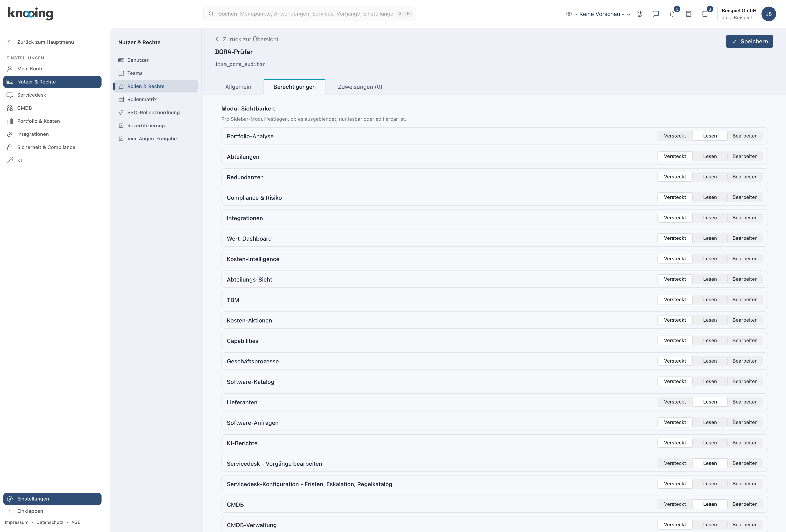Open KI settings section

pyautogui.click(x=52, y=161)
